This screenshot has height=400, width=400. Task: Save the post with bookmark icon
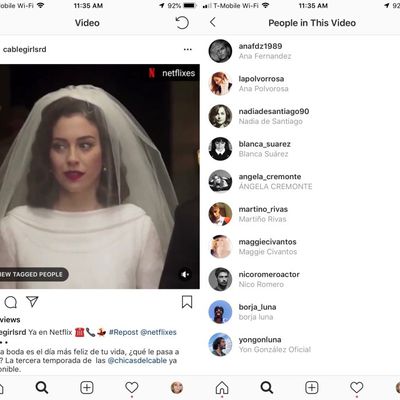187,302
